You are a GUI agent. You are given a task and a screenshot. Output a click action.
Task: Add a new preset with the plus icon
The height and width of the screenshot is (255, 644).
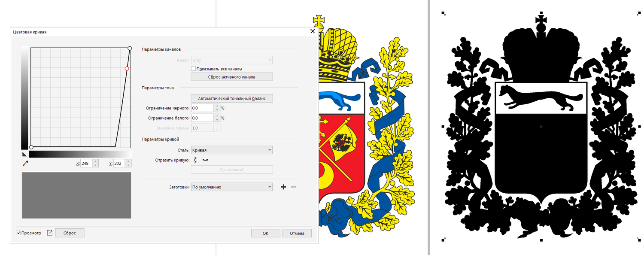(283, 187)
